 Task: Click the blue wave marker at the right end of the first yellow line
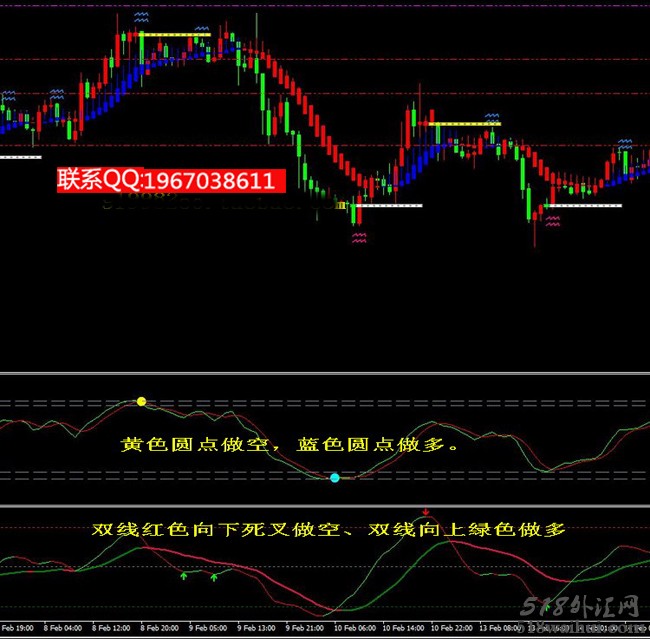click(x=202, y=29)
